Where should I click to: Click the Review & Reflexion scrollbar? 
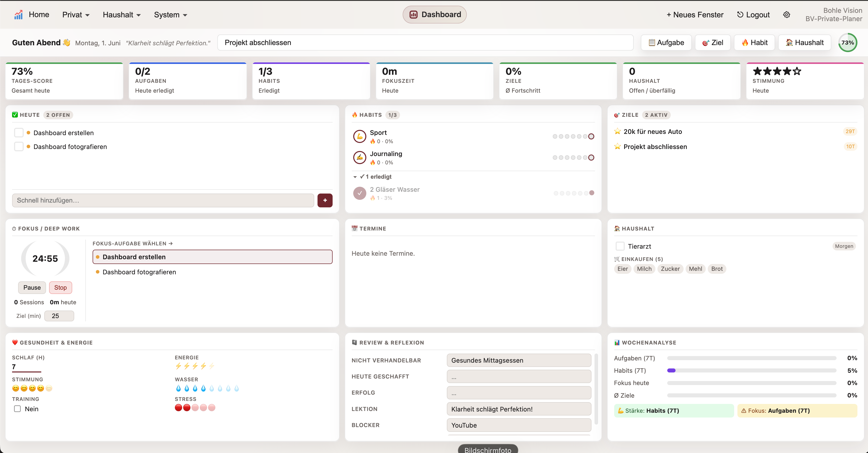coord(596,389)
